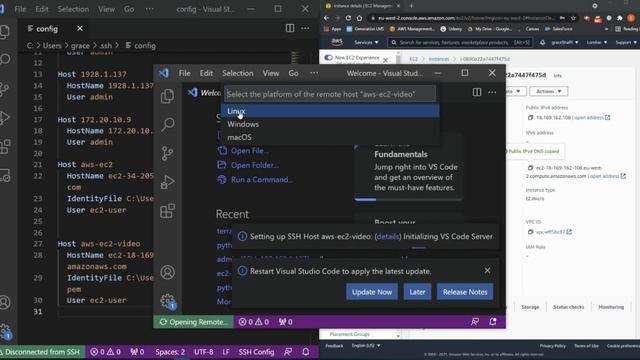Click open address link beside IPv4 address

tap(592, 118)
